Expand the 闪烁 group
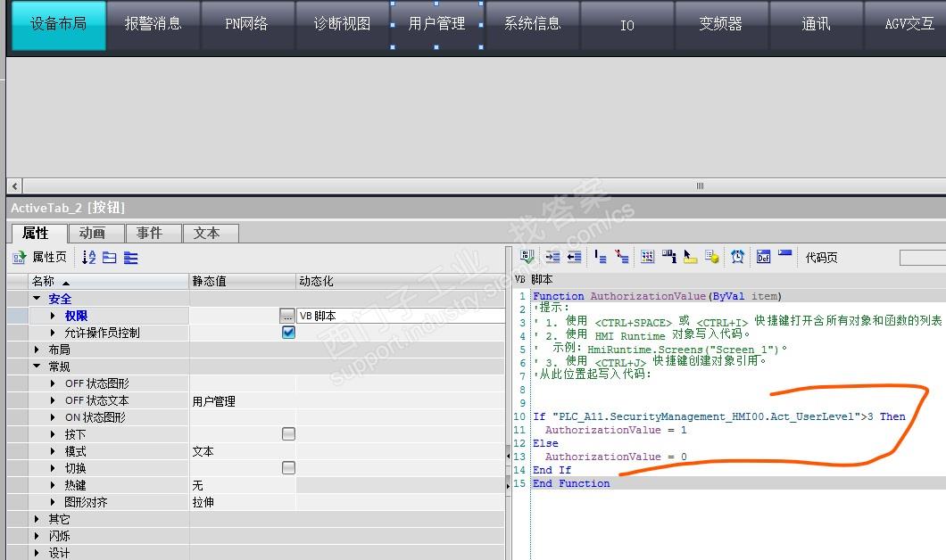 coord(37,535)
